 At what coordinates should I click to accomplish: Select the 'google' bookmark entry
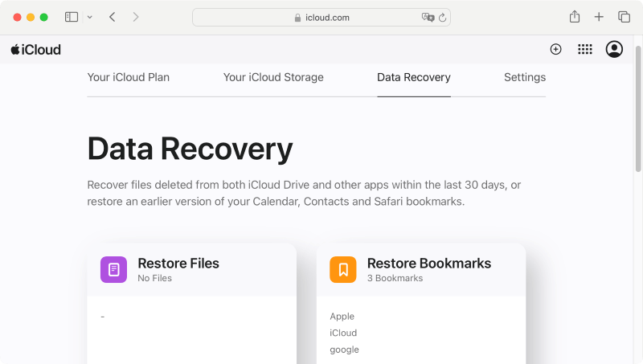click(x=345, y=350)
